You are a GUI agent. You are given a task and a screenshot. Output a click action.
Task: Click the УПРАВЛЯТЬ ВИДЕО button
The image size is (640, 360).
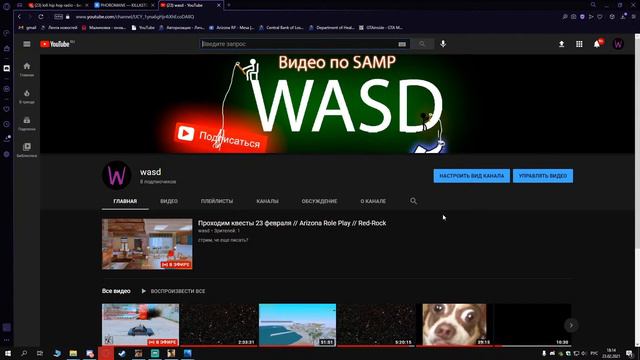pyautogui.click(x=543, y=176)
